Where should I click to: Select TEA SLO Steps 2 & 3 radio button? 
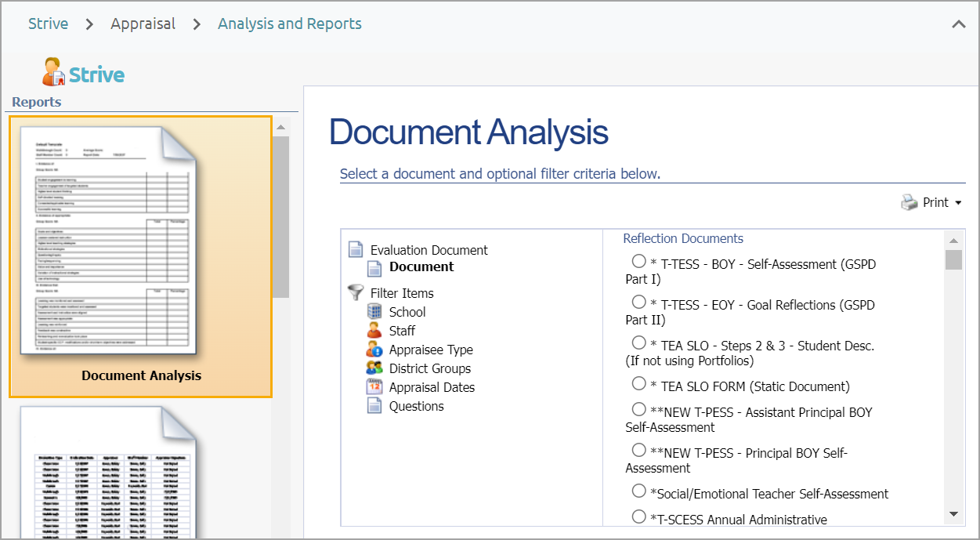[x=638, y=343]
